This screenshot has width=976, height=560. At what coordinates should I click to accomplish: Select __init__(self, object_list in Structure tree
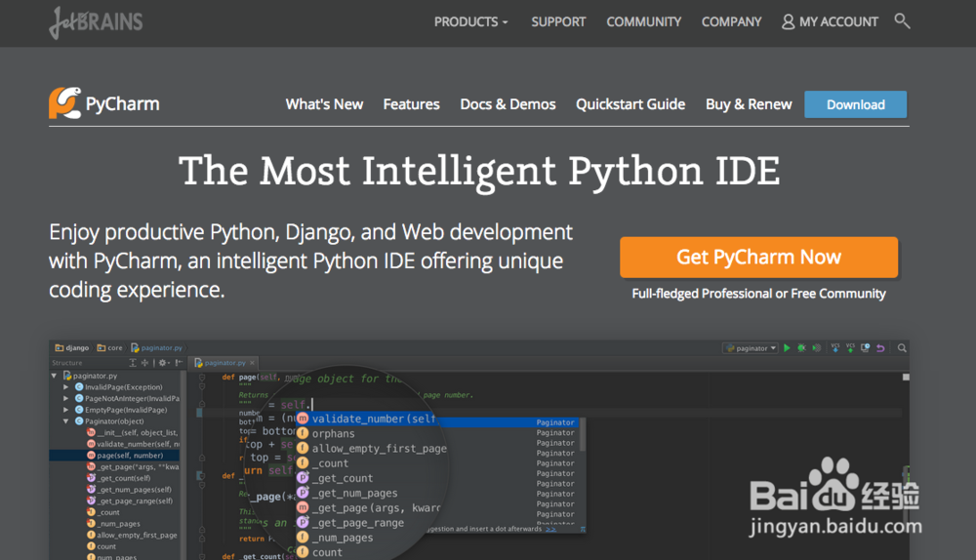click(x=133, y=432)
